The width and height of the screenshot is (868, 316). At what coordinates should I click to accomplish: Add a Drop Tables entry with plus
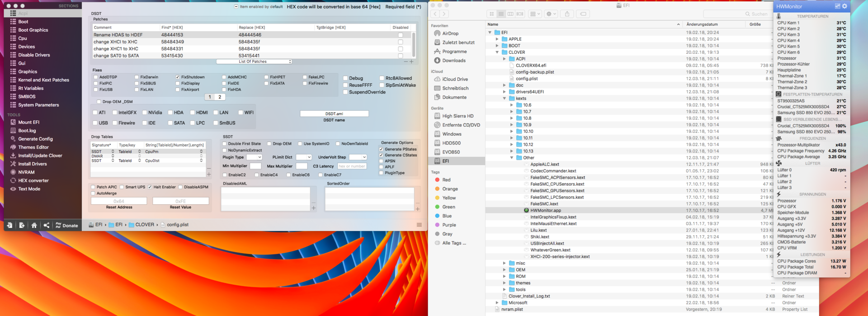pyautogui.click(x=209, y=174)
